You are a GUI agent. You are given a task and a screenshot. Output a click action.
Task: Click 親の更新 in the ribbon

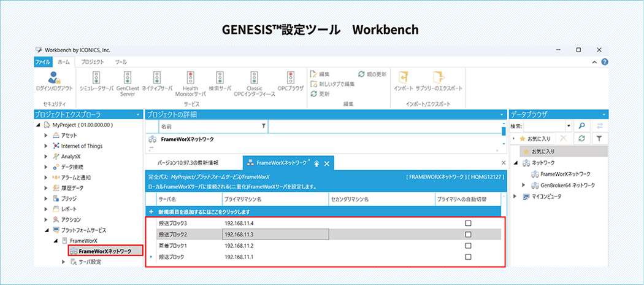click(372, 74)
